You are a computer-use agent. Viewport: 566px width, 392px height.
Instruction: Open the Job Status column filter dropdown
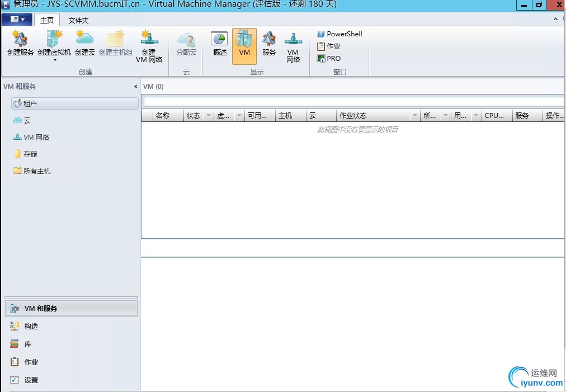(415, 116)
